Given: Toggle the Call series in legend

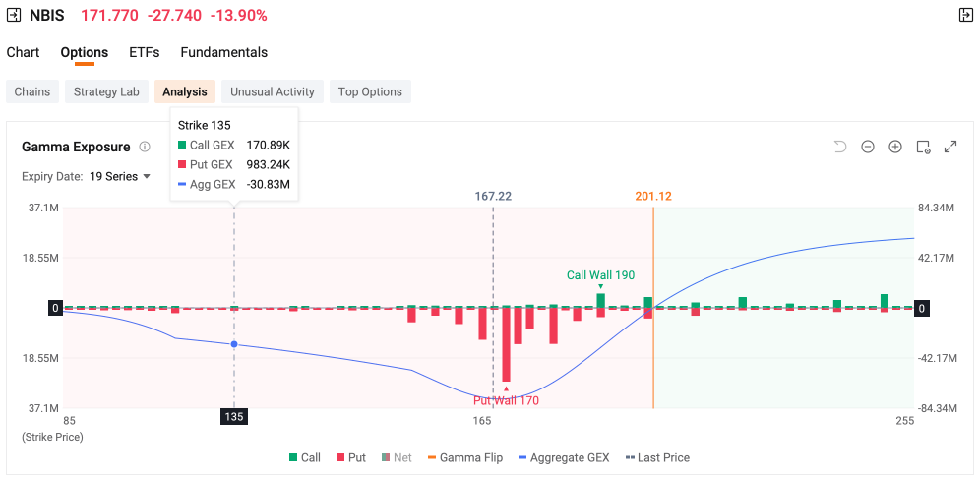Looking at the screenshot, I should [x=305, y=457].
